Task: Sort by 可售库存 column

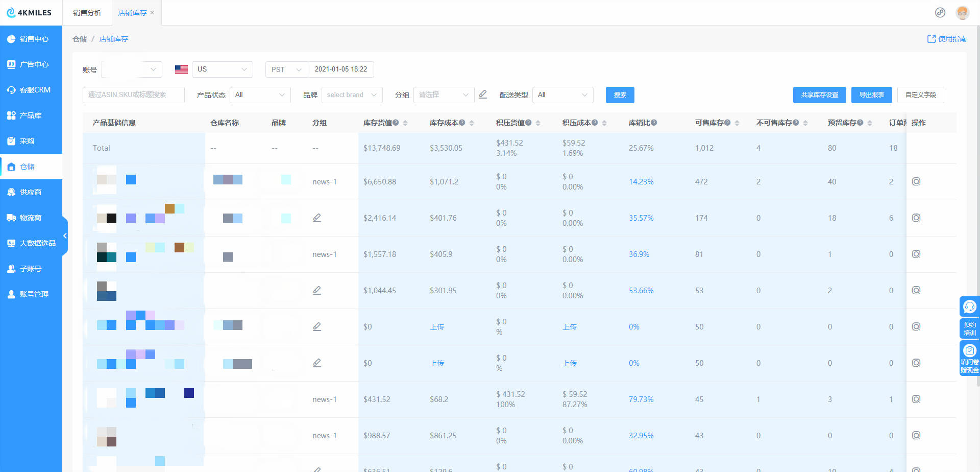Action: tap(737, 123)
